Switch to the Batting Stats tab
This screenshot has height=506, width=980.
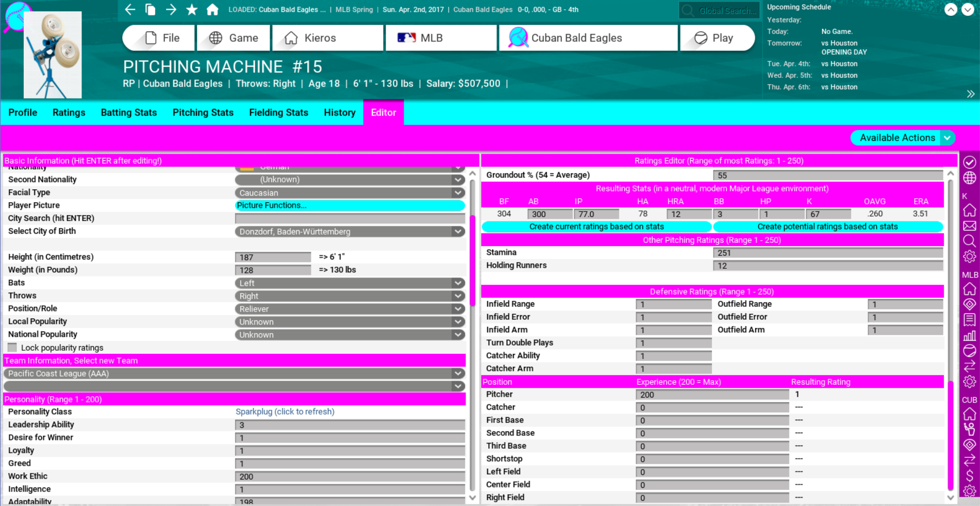coord(129,112)
